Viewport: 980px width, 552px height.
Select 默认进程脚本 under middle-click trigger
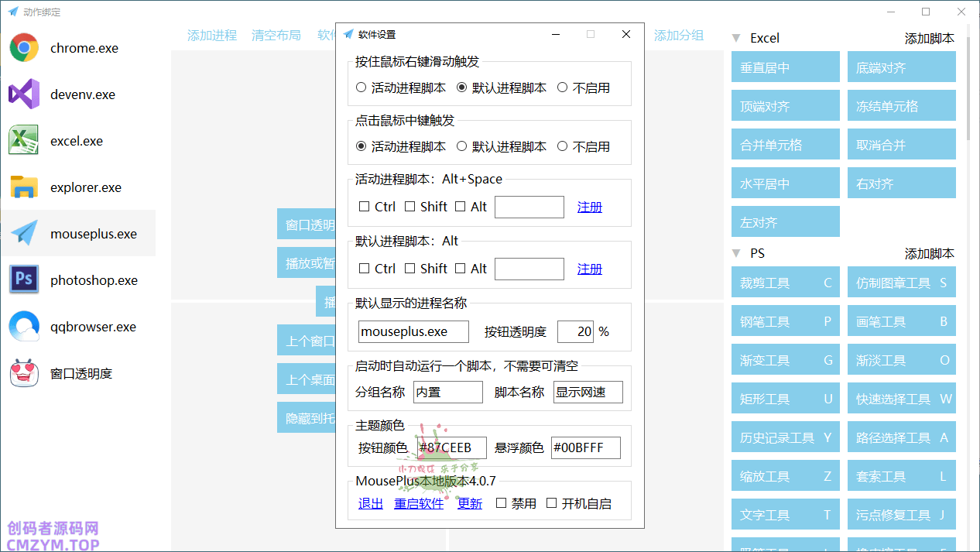tap(462, 146)
